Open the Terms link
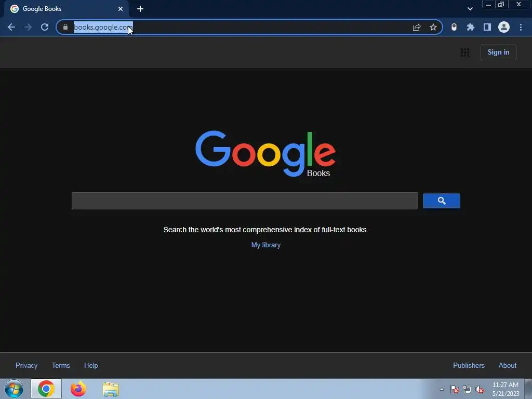 tap(61, 365)
